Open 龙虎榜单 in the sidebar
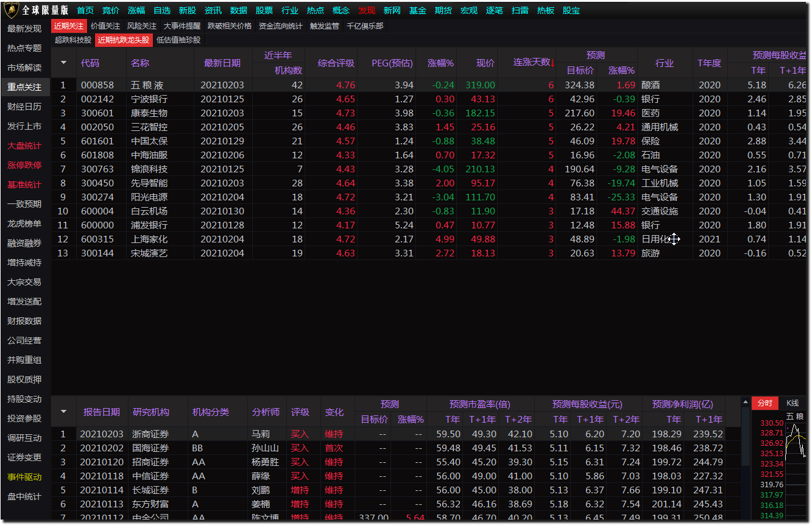This screenshot has height=525, width=812. click(25, 224)
